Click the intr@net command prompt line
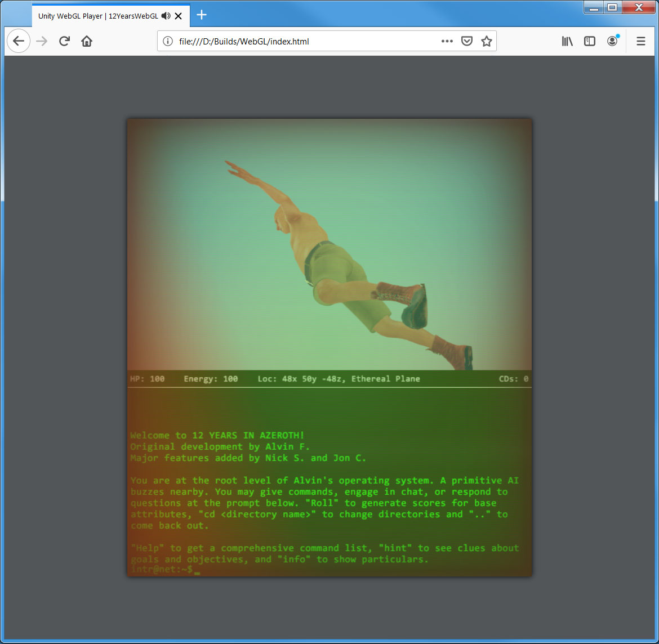Viewport: 659px width, 644px height. click(165, 570)
